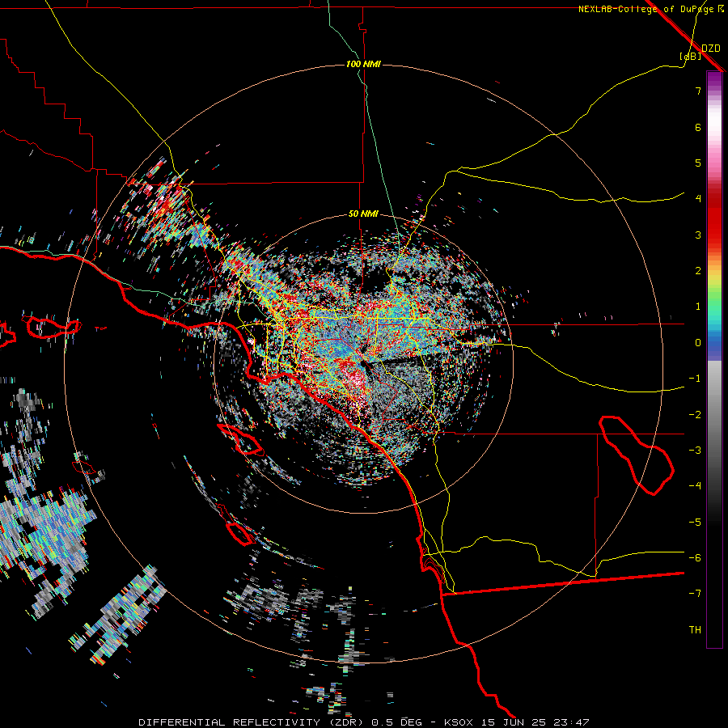Click the -1 value on color scale

pyautogui.click(x=695, y=379)
